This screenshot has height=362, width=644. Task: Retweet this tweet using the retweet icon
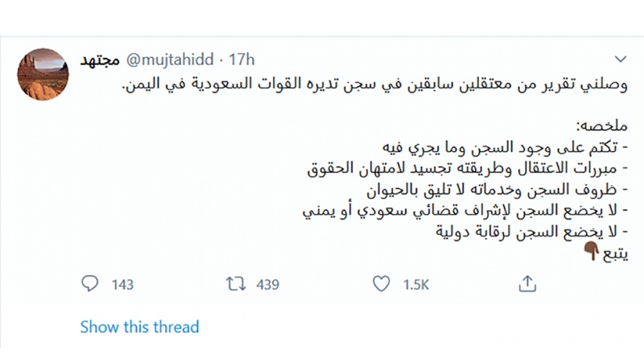point(237,284)
